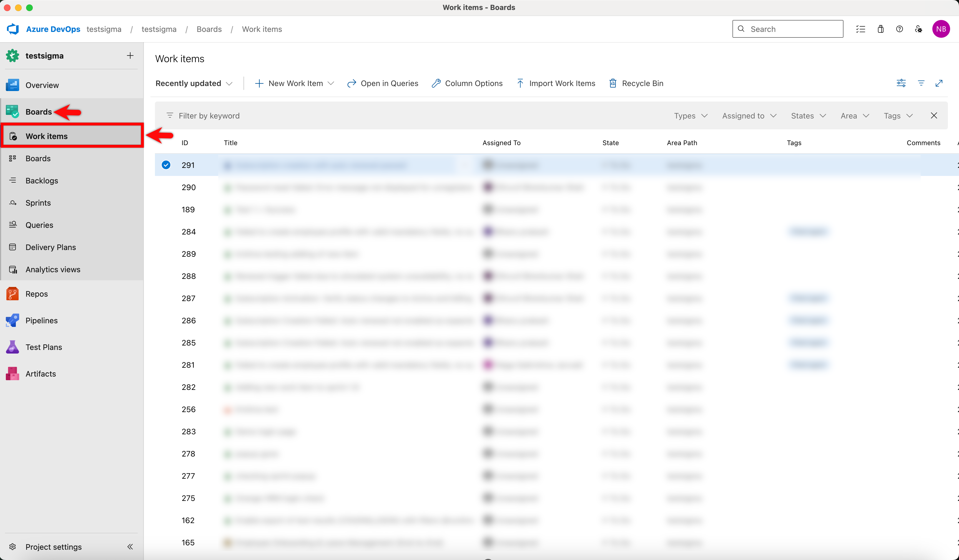
Task: Open the New Work Item dropdown
Action: [331, 83]
